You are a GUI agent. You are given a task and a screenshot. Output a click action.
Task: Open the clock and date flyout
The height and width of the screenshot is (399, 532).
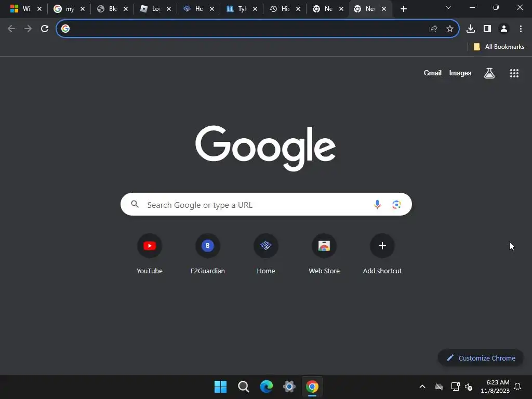(495, 387)
